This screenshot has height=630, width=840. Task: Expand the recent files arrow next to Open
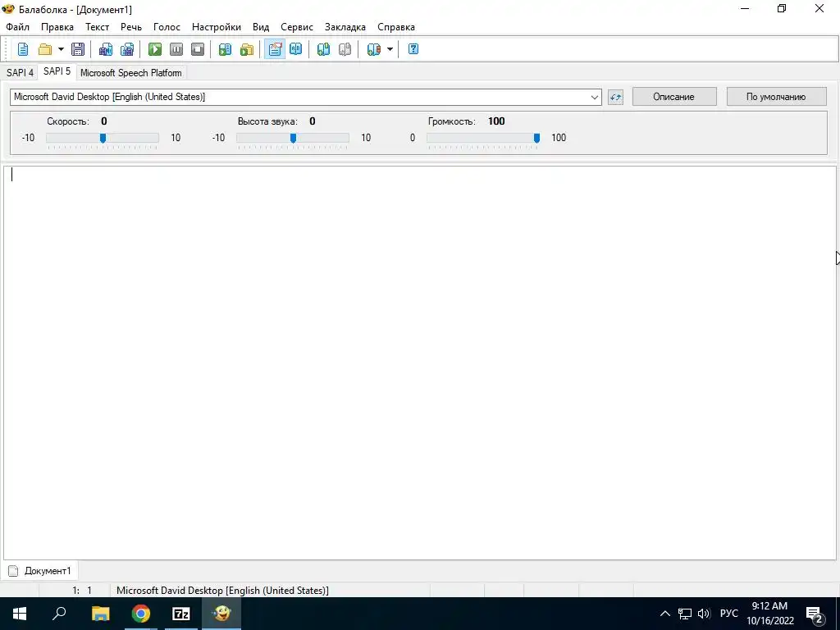coord(61,49)
